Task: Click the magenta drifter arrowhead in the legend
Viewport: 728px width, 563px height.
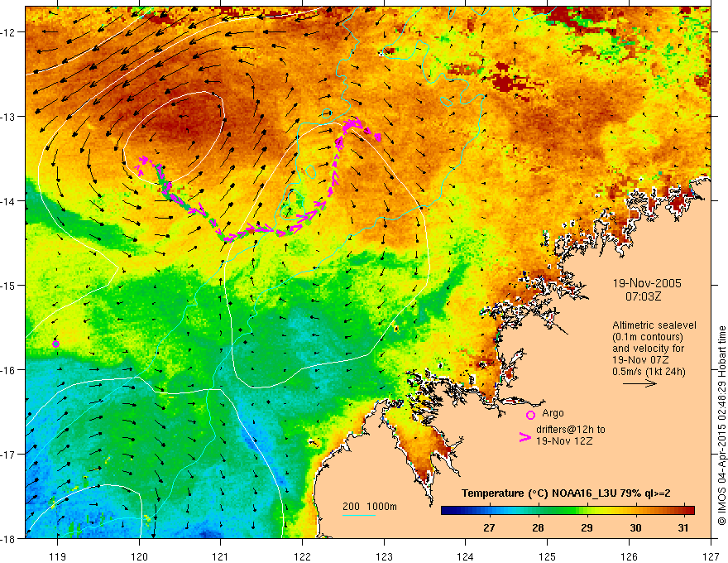Action: [525, 437]
